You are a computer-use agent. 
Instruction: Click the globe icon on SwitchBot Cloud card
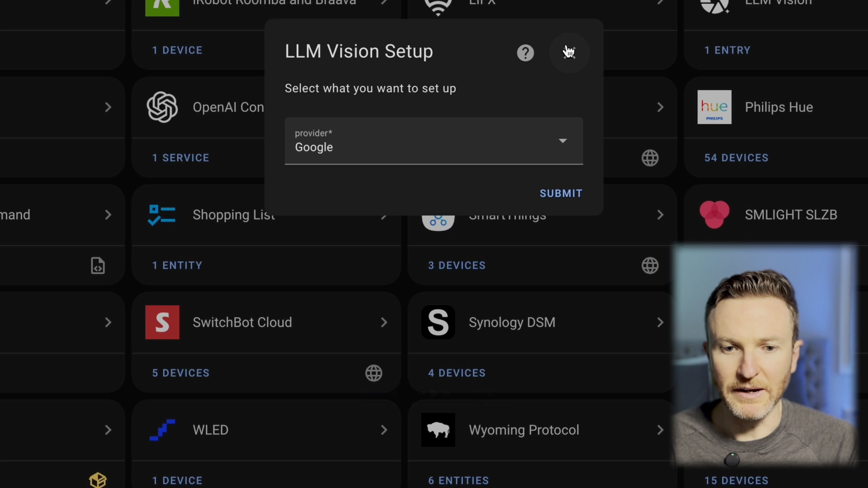[x=374, y=373]
